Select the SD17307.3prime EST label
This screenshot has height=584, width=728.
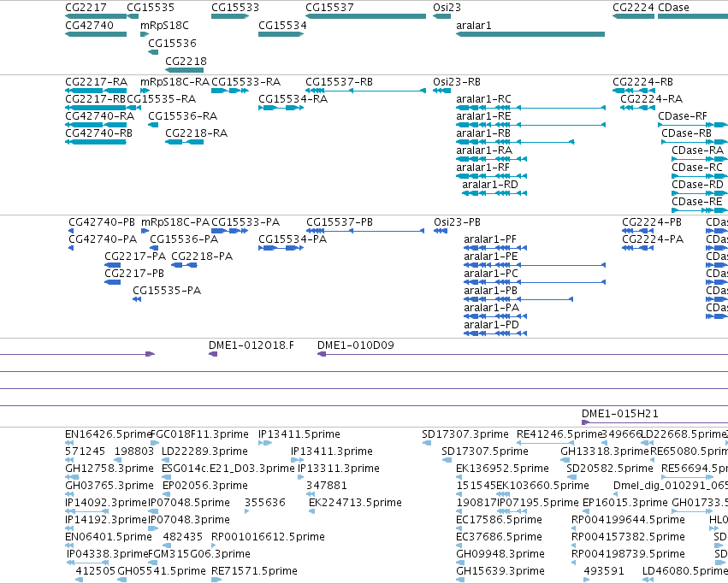click(x=465, y=434)
